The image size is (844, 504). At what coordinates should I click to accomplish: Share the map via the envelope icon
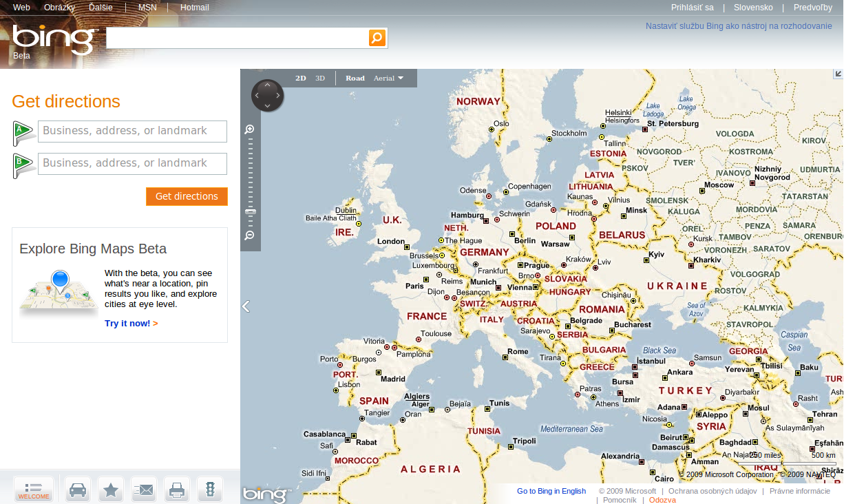(144, 490)
